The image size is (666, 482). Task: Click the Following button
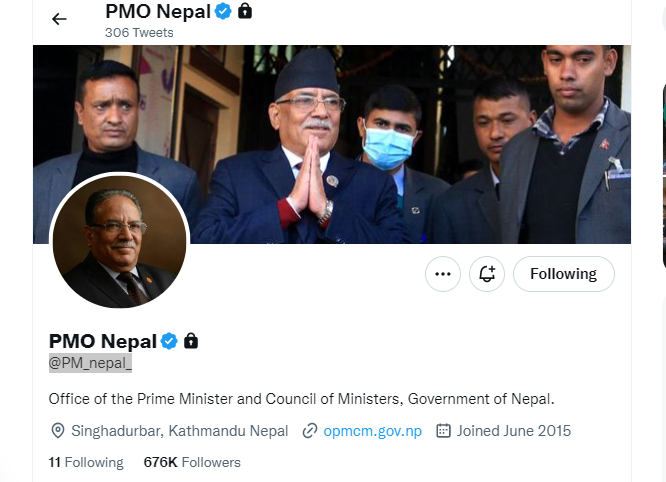pyautogui.click(x=563, y=273)
